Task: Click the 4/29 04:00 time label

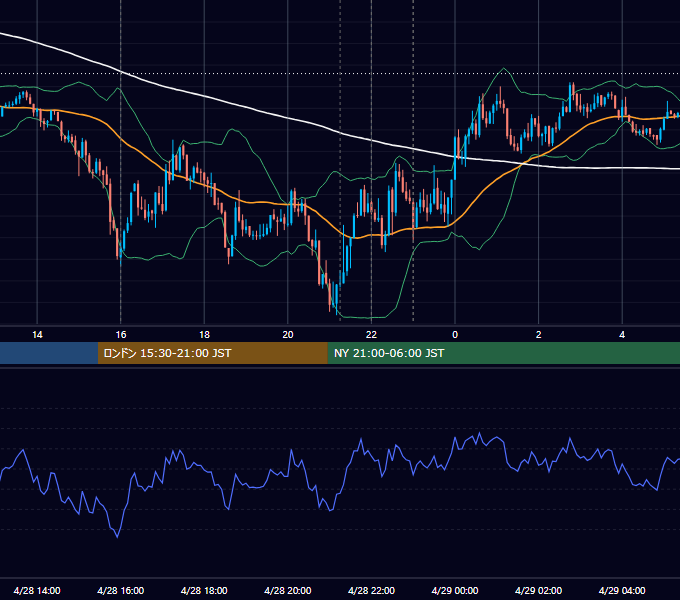Action: click(622, 590)
